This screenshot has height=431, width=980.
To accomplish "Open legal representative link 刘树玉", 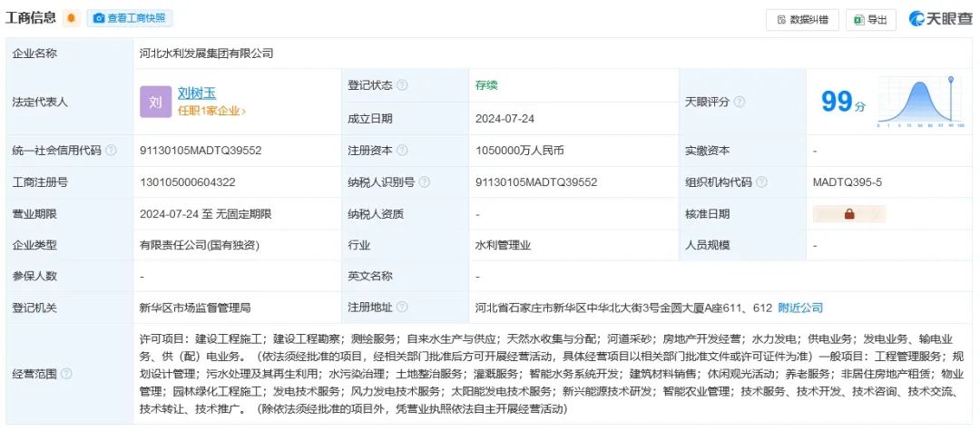I will coord(197,93).
